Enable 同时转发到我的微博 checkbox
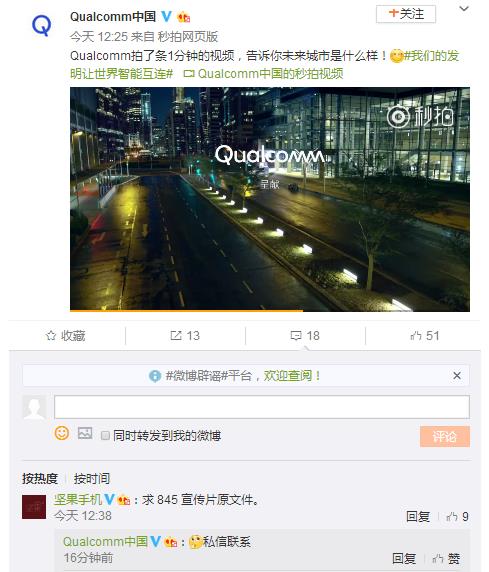 pos(105,436)
